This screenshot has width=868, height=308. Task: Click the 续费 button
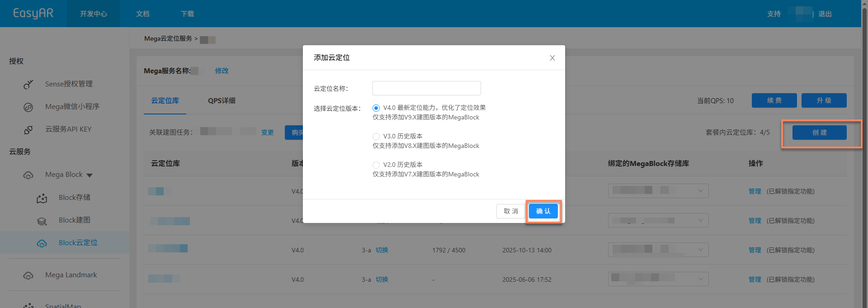(x=774, y=100)
